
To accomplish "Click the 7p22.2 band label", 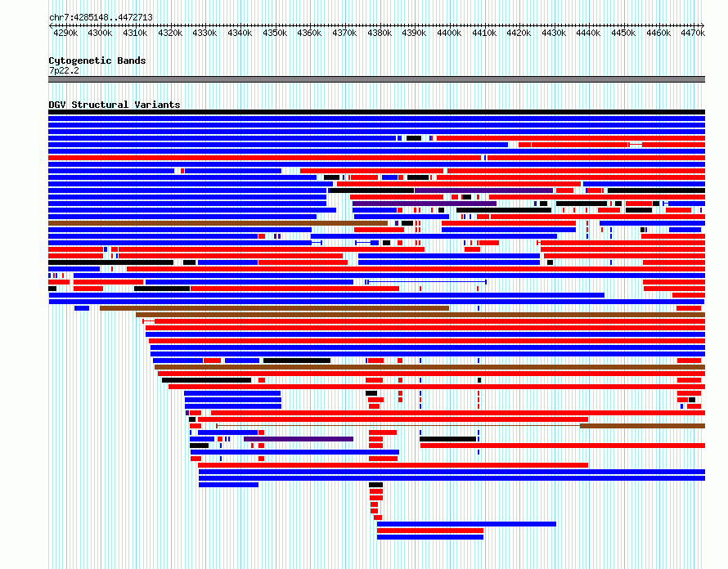I will click(x=64, y=70).
